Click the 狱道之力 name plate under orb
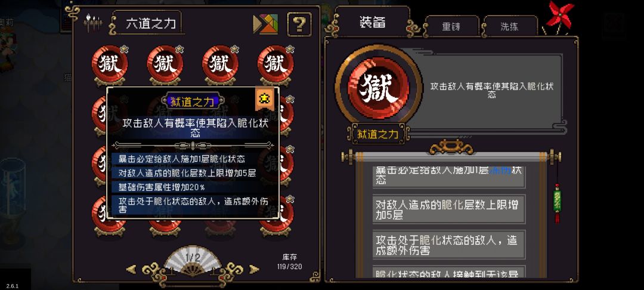 click(377, 134)
